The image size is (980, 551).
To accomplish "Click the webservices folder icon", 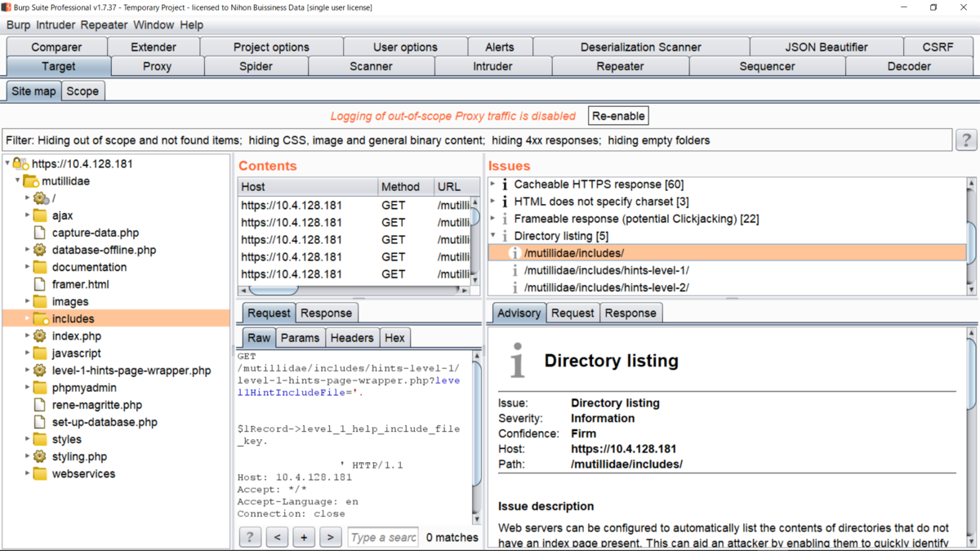I will pos(40,473).
